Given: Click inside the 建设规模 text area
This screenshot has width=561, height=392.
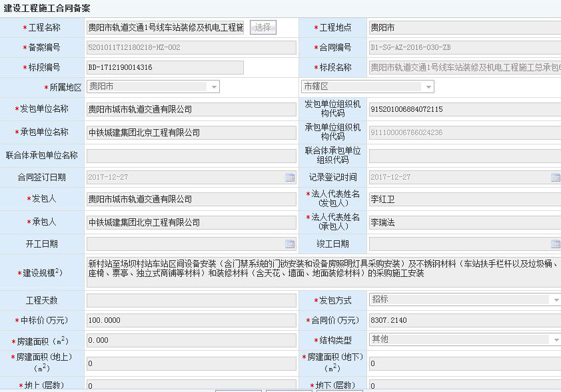Looking at the screenshot, I should coord(323,271).
